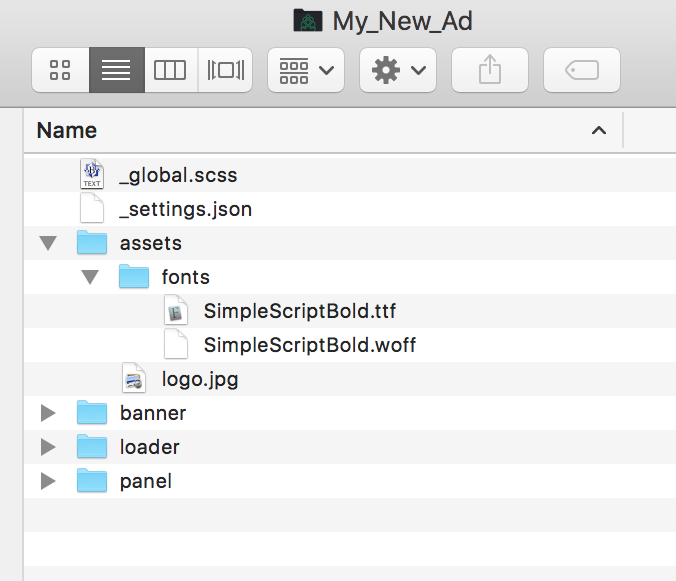This screenshot has width=676, height=581.
Task: Select the assets folder name
Action: 151,244
